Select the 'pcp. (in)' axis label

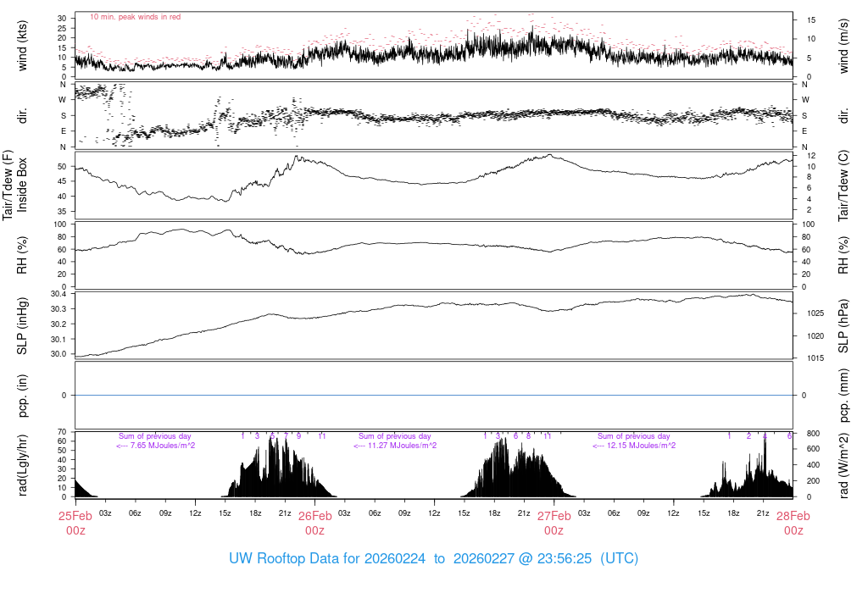(22, 396)
